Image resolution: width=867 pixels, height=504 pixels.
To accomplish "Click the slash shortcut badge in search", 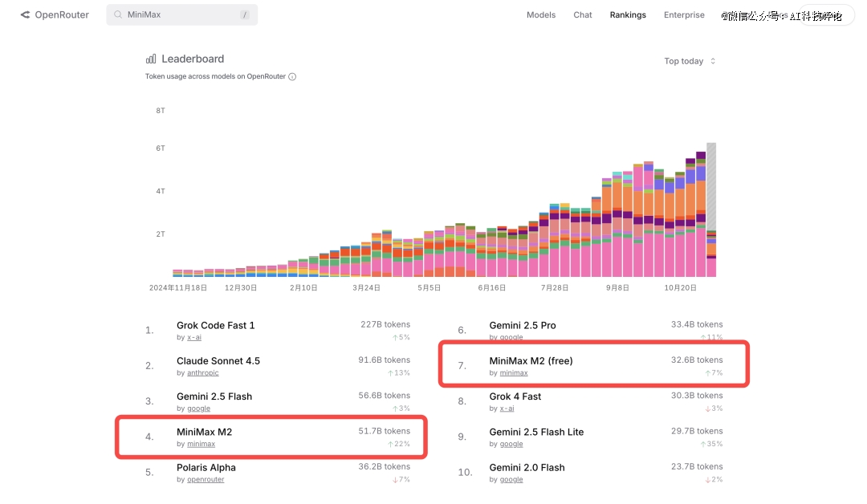I will click(x=244, y=15).
